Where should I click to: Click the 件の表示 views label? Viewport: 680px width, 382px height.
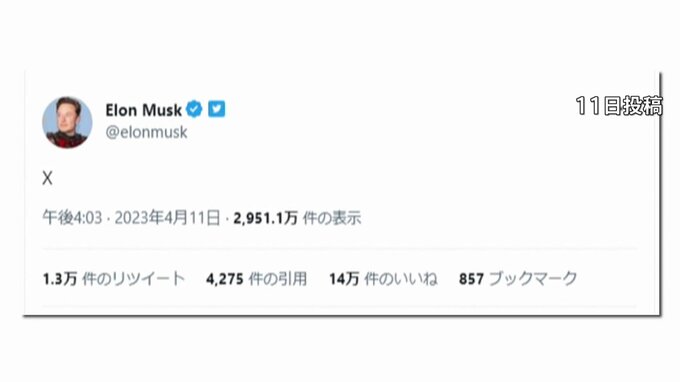[332, 218]
